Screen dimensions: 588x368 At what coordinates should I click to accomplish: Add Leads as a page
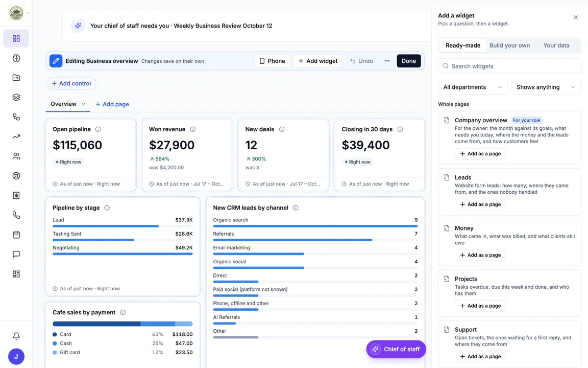[x=480, y=204]
